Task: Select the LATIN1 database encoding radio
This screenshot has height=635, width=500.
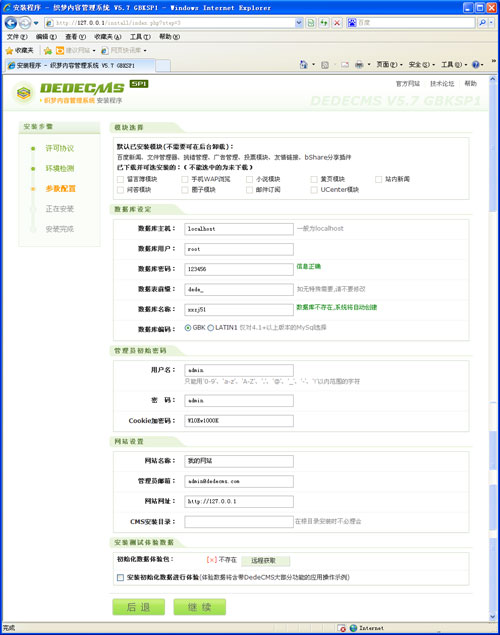Action: point(211,328)
